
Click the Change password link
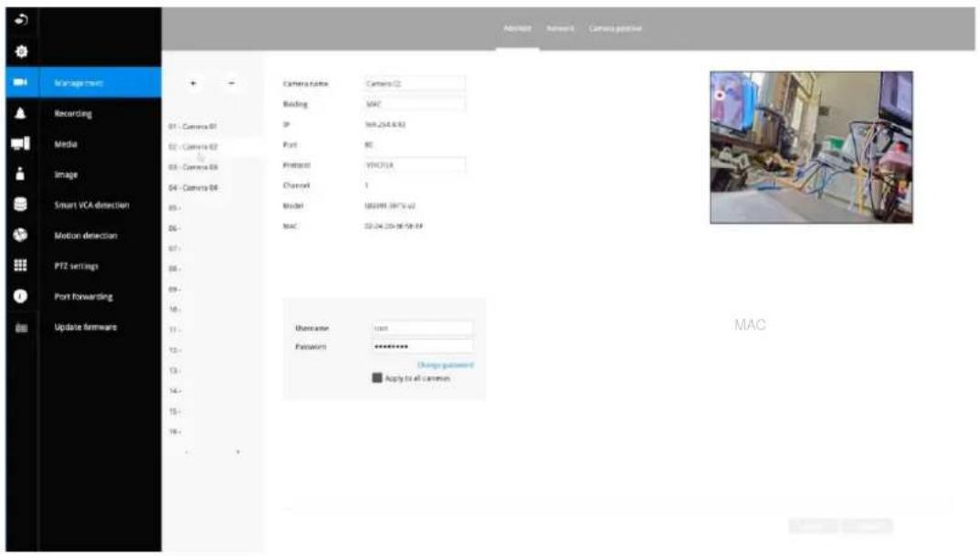tap(445, 365)
